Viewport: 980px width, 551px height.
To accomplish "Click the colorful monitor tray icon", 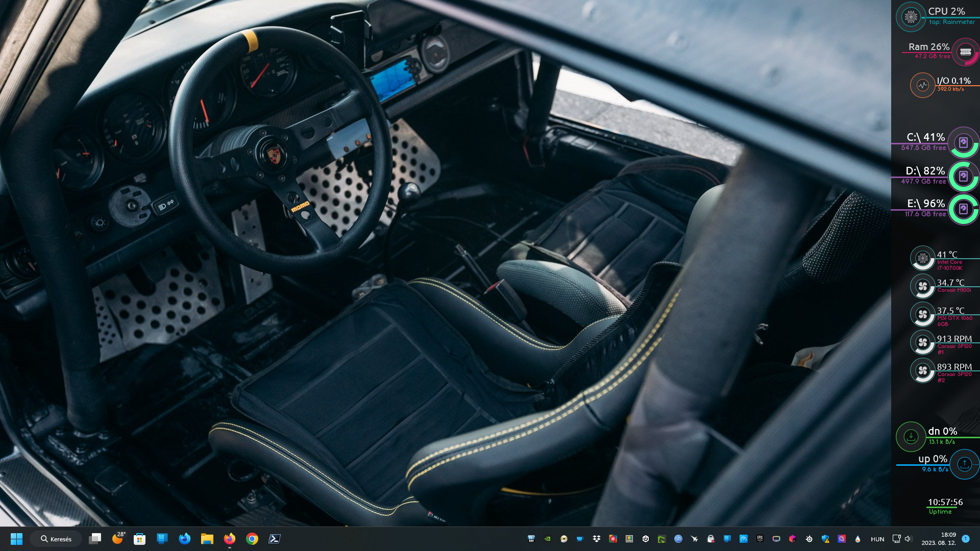I will (x=776, y=539).
